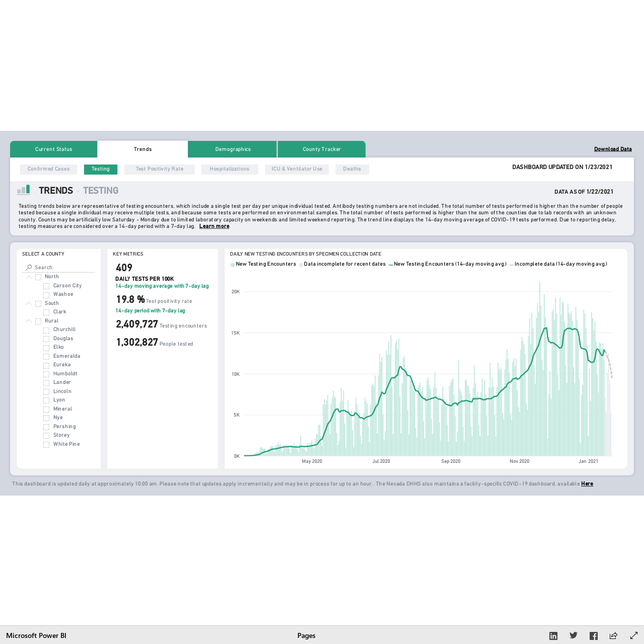This screenshot has width=644, height=644.
Task: Tick the Washoe checkbox
Action: click(x=46, y=295)
